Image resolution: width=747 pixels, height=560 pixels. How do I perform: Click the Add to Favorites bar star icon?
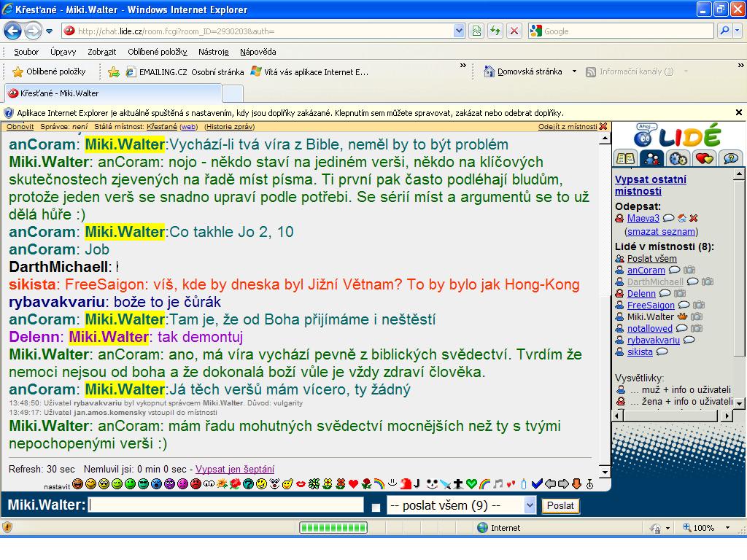pos(113,72)
